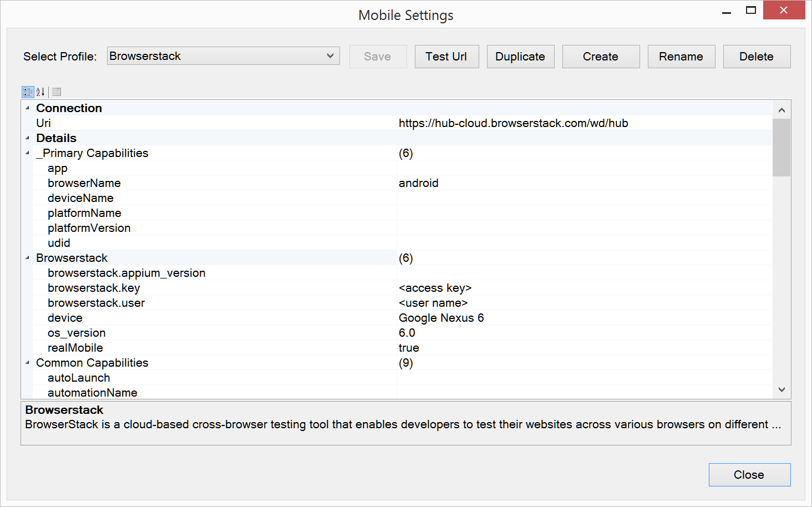Switch property grid to Categorized view
The image size is (812, 507).
click(28, 92)
